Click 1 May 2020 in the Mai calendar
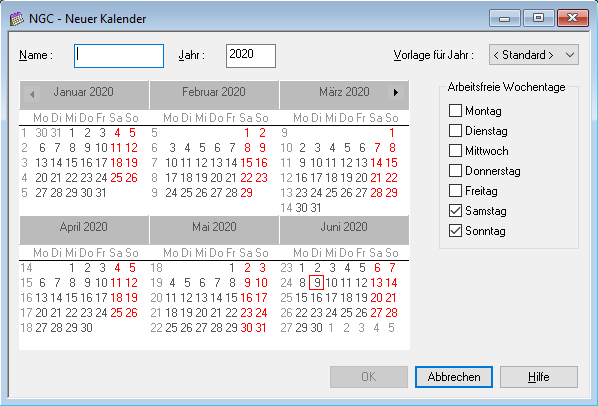 tap(232, 268)
